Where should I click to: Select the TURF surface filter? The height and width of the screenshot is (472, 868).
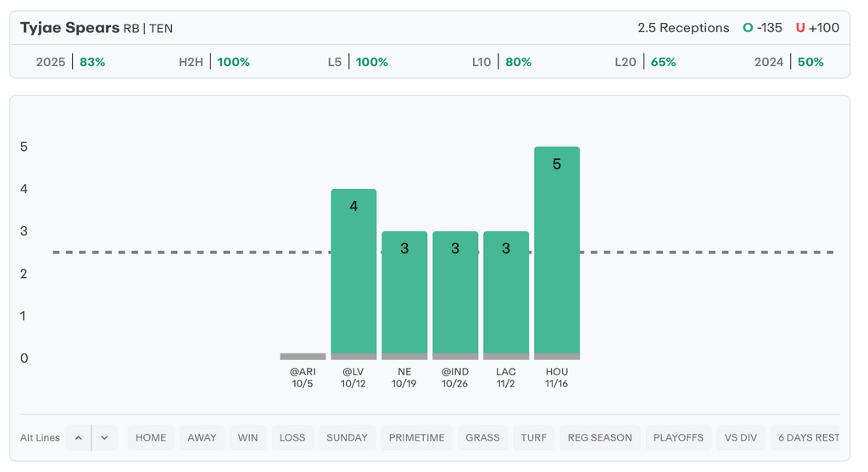[x=534, y=437]
